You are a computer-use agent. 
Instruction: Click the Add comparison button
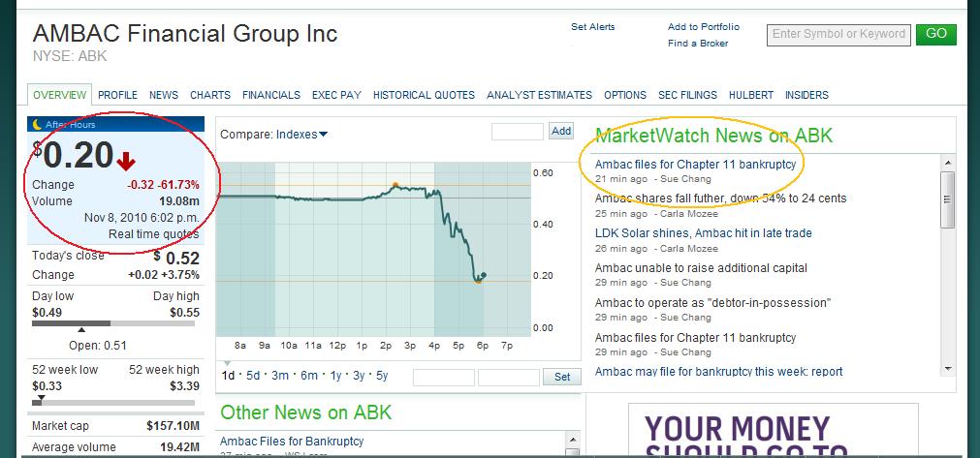(561, 131)
